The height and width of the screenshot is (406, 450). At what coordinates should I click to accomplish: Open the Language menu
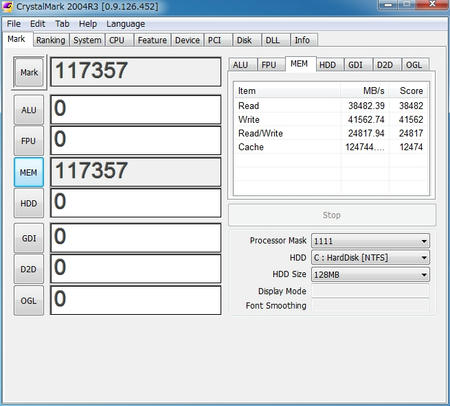(126, 24)
